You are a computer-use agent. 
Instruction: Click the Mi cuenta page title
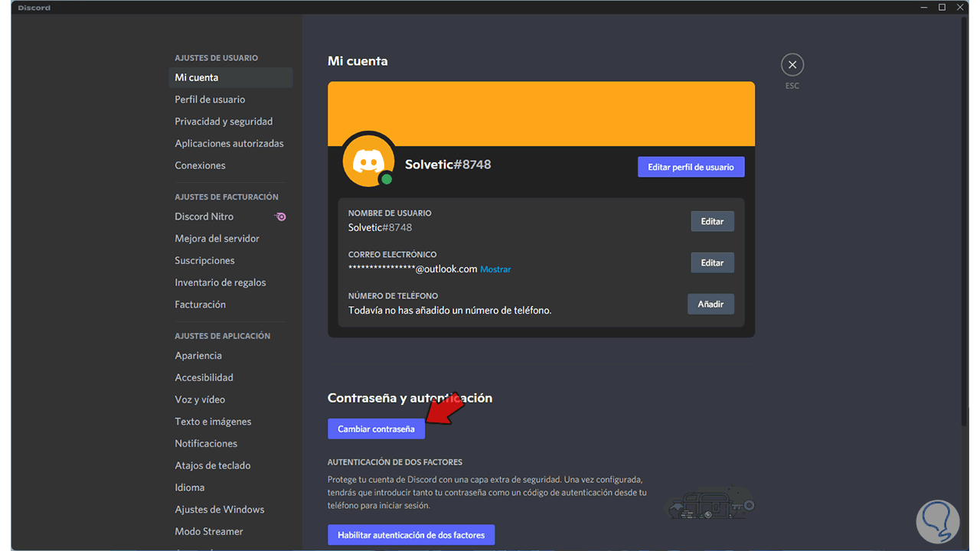click(358, 61)
